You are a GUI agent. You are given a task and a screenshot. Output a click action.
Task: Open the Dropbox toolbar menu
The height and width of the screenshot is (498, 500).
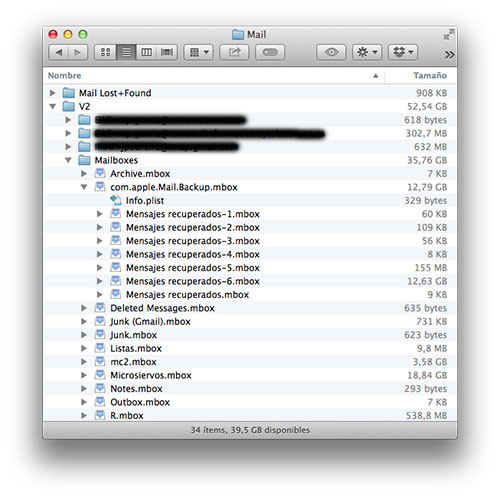[x=403, y=52]
